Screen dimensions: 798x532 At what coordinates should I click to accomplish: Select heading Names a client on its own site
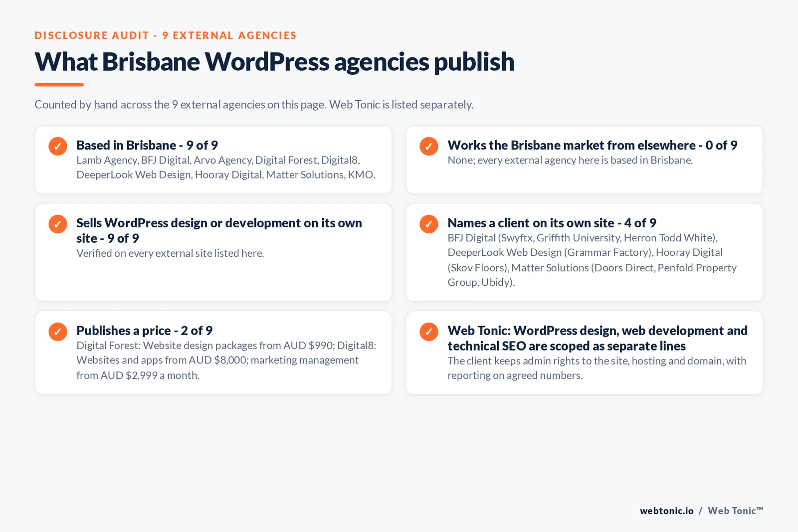552,223
